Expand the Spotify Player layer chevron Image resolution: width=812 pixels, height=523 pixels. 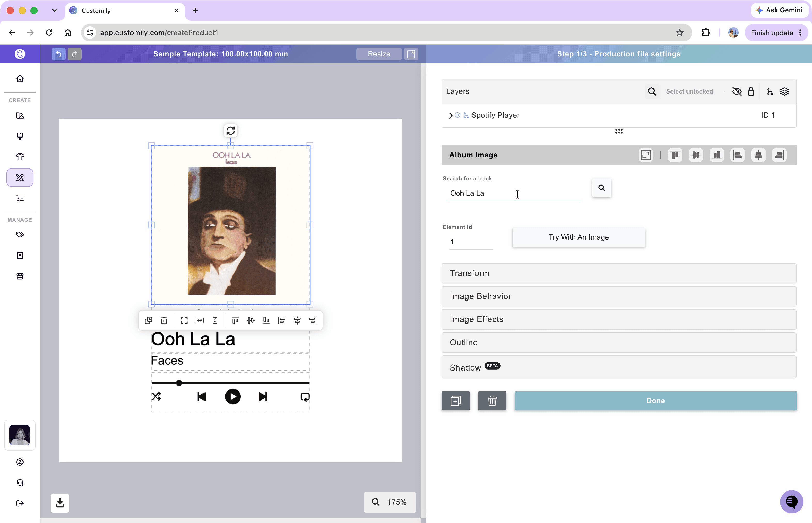coord(451,116)
